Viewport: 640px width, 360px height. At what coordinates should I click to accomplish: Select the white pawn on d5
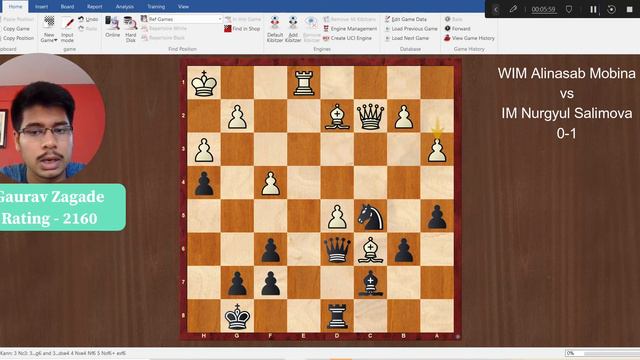pos(337,216)
